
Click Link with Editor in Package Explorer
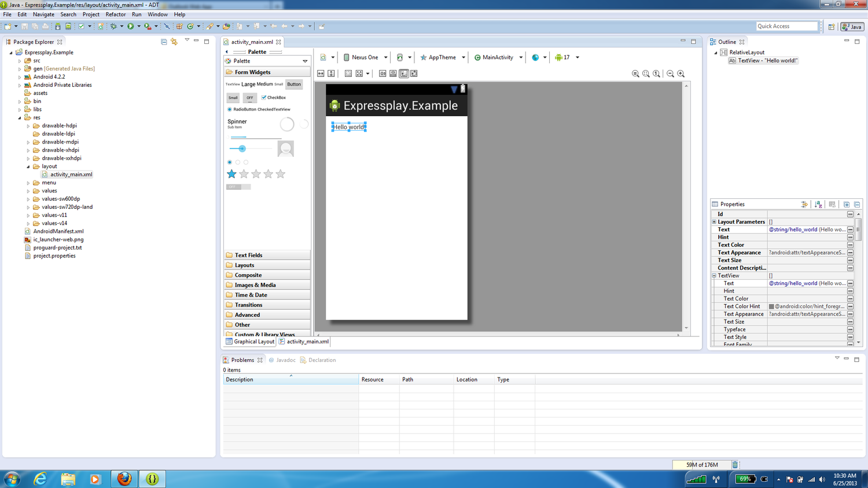coord(174,42)
